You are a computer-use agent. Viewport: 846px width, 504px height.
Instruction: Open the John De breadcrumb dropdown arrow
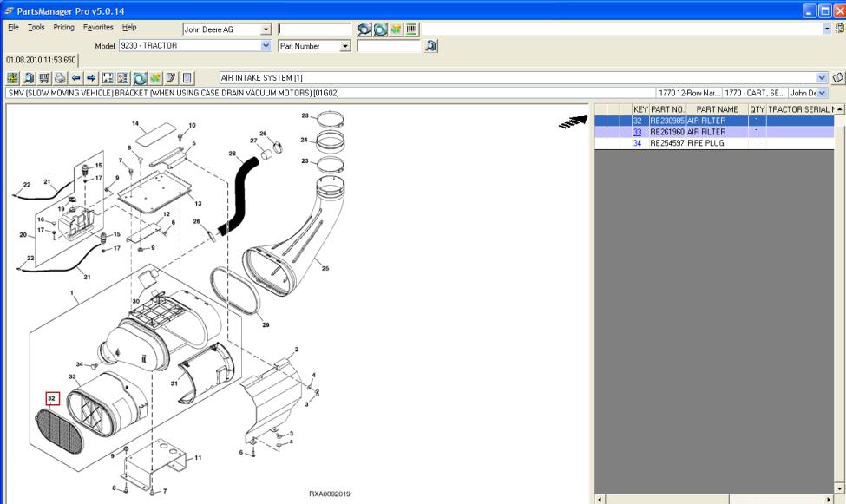click(x=823, y=93)
